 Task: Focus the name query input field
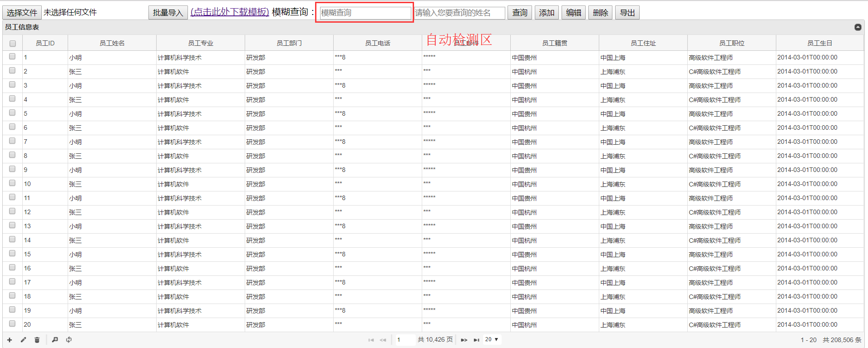click(x=459, y=13)
